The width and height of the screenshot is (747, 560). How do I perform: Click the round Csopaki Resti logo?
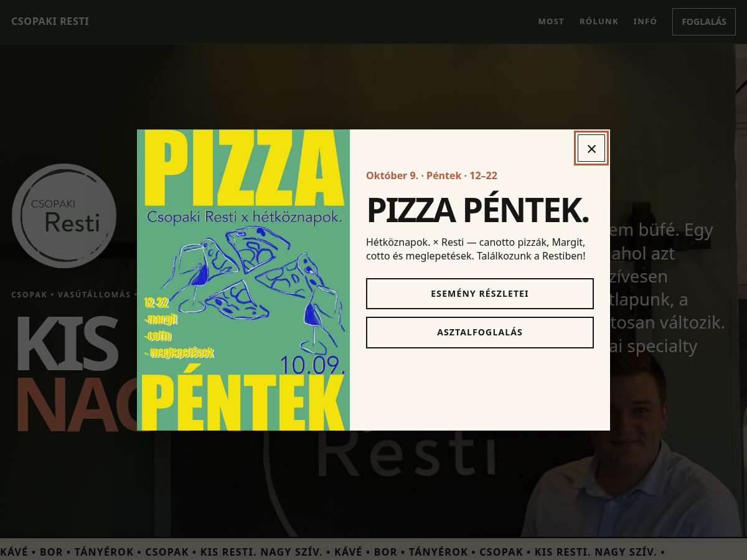point(64,216)
